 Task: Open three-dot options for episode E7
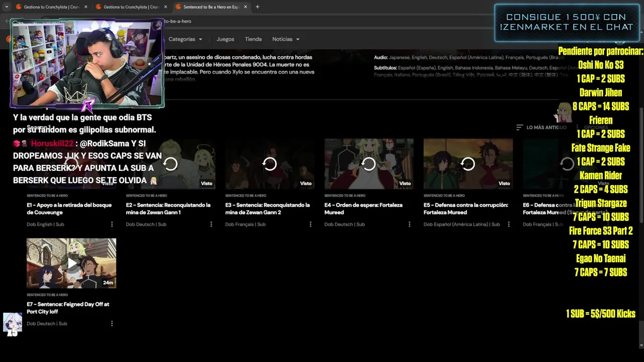coord(112,323)
